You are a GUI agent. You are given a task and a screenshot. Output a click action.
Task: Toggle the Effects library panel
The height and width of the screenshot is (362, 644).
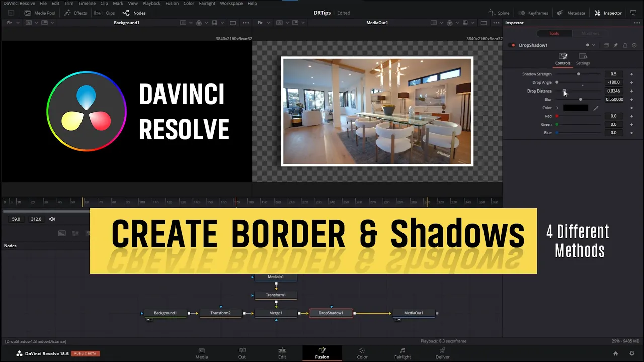75,13
